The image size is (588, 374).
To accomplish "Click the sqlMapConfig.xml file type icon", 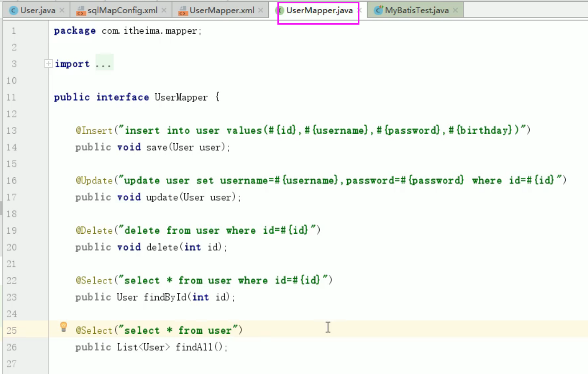I will [81, 10].
